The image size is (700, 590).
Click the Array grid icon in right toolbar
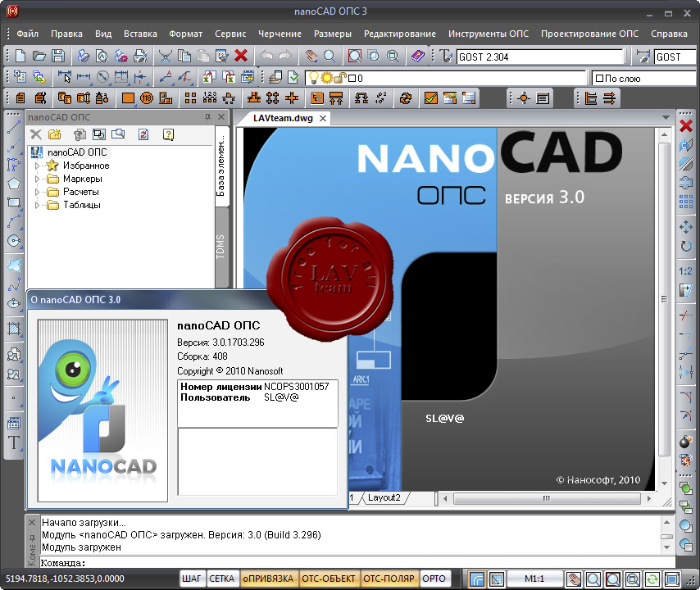(686, 202)
